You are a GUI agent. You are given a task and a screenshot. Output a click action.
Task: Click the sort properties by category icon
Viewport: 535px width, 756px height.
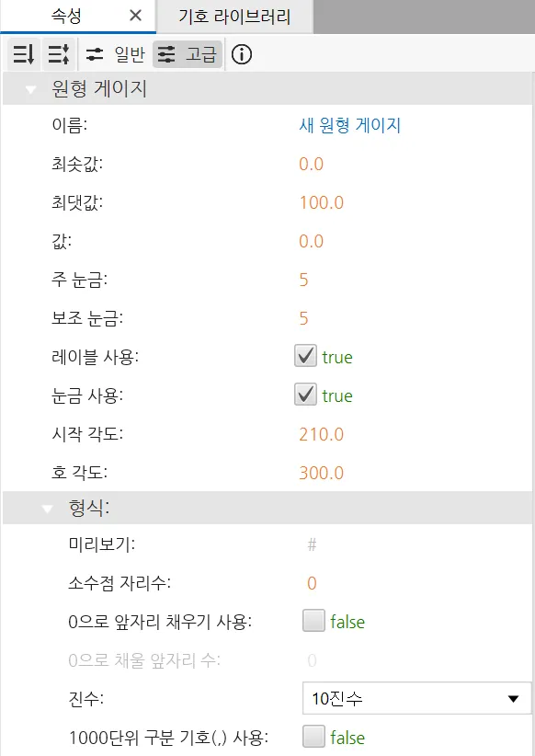click(23, 54)
